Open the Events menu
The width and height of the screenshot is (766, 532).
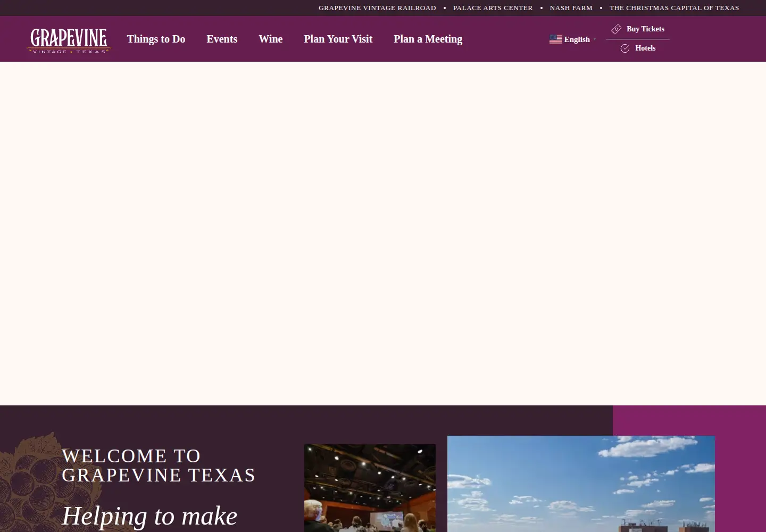[x=222, y=39]
